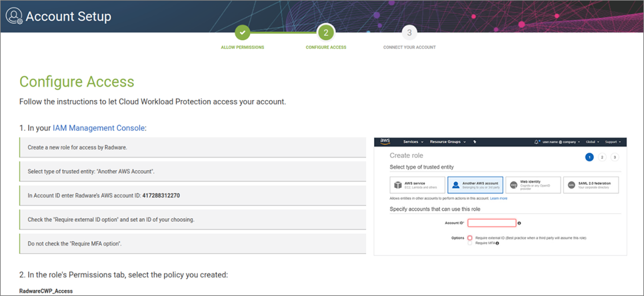Click into the Account ID input field
Image resolution: width=644 pixels, height=296 pixels.
click(491, 223)
